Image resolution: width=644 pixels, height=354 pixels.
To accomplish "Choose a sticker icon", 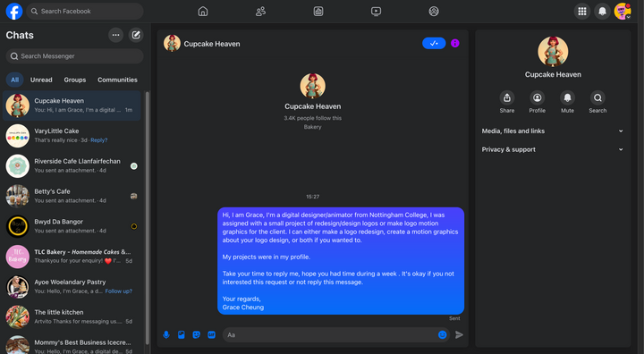I will click(x=196, y=334).
